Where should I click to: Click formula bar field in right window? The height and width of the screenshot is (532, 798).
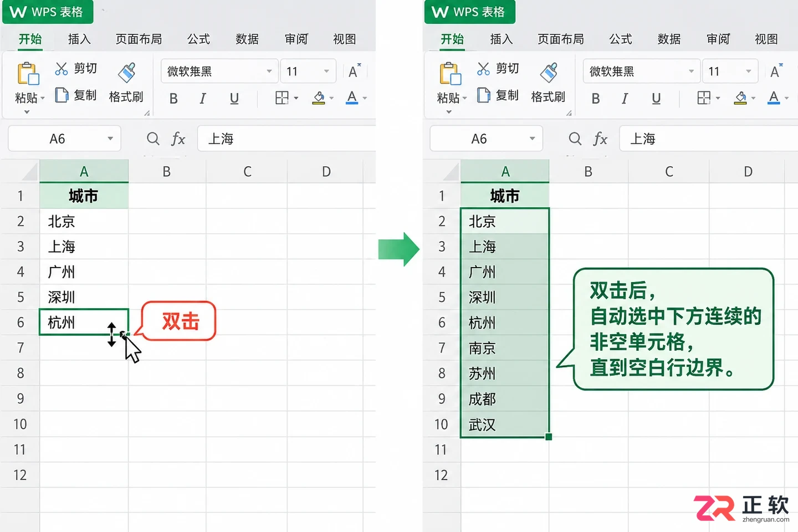(709, 139)
